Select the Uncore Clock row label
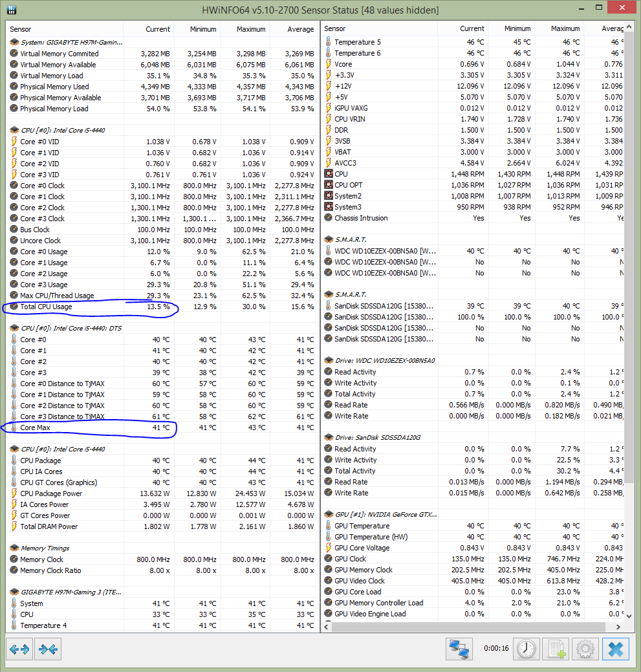Viewport: 641px width, 672px height. (40, 241)
